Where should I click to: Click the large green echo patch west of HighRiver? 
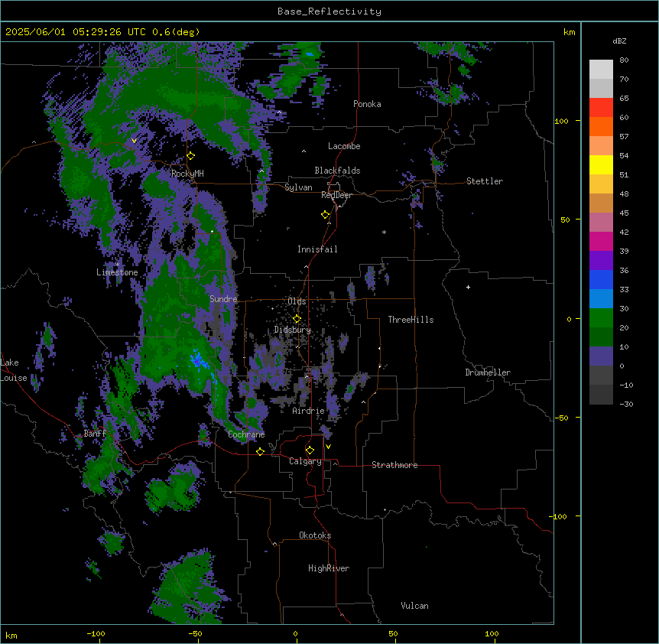[187, 588]
